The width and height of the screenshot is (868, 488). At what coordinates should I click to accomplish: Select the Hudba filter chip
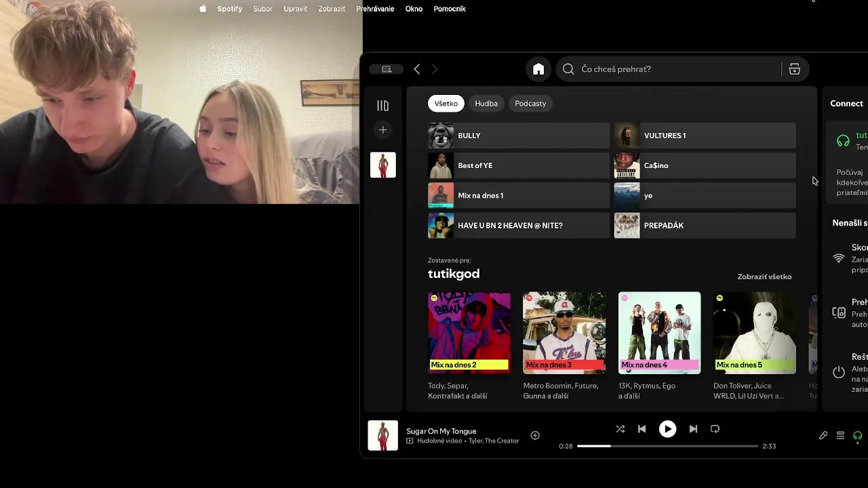coord(486,104)
